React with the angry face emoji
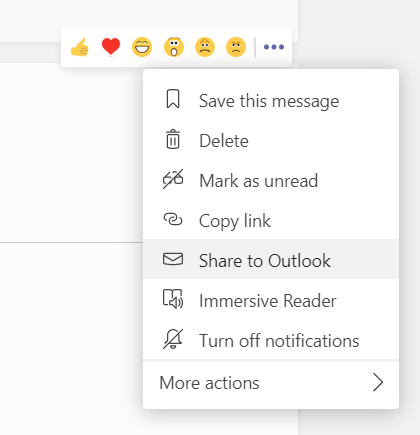Screen dimensions: 420x435 coord(236,47)
